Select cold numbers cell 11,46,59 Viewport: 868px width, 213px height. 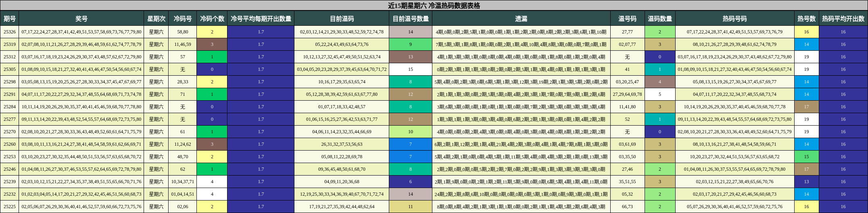click(x=183, y=44)
